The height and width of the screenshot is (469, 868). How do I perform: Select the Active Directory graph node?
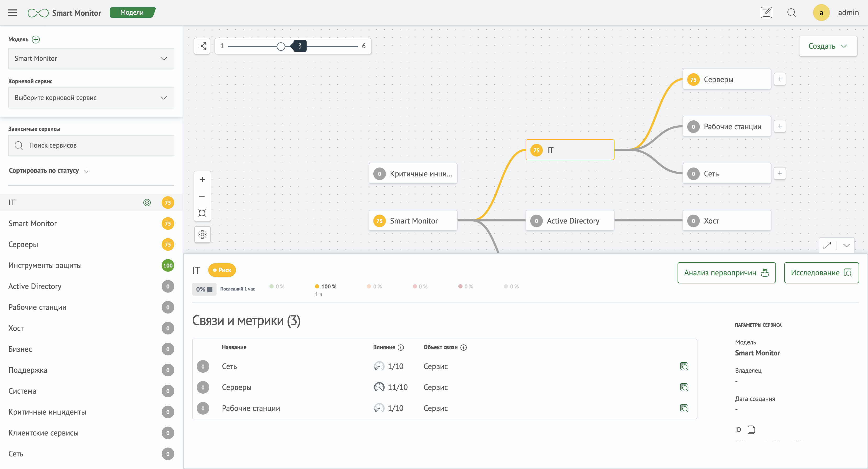pyautogui.click(x=570, y=221)
